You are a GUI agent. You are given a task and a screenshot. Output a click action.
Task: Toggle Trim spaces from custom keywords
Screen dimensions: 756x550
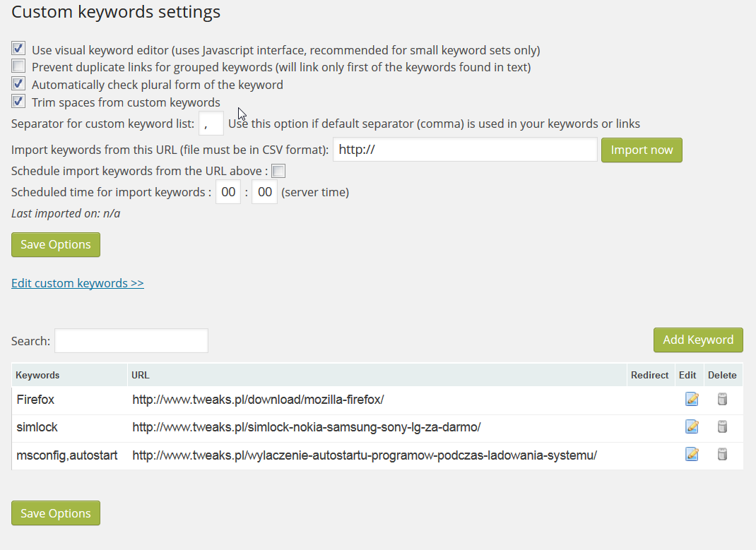point(18,101)
